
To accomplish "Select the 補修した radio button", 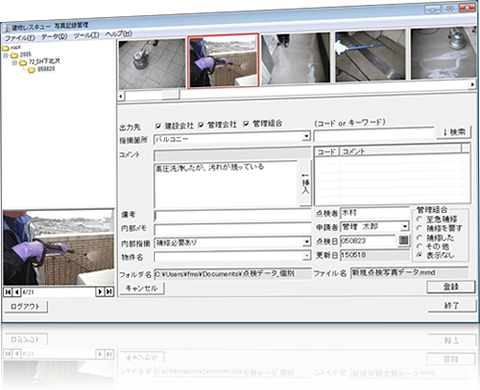I will pos(420,237).
